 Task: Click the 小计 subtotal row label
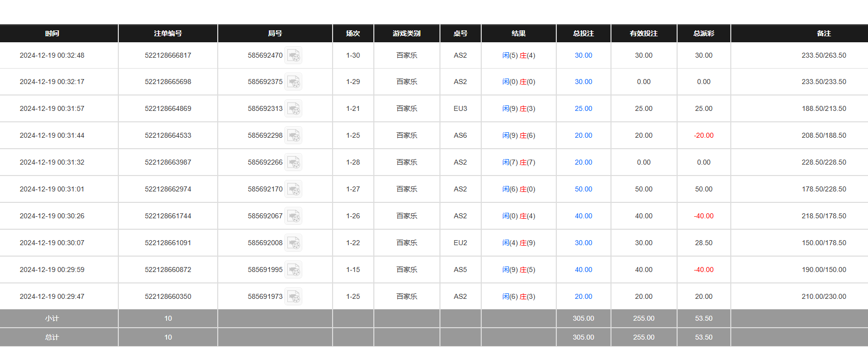pyautogui.click(x=52, y=319)
